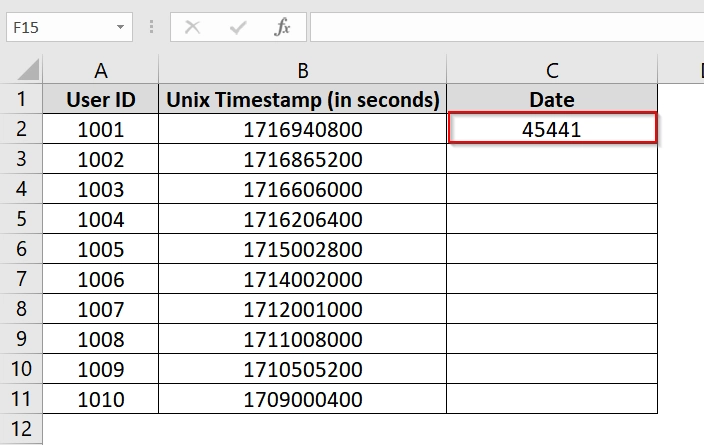
Task: Select row 9 header
Action: (x=21, y=339)
